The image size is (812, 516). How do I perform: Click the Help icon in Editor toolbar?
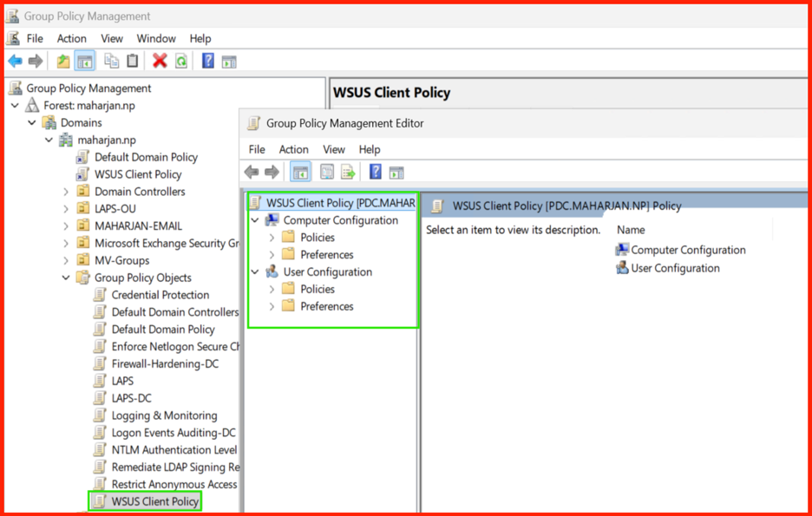click(x=376, y=172)
